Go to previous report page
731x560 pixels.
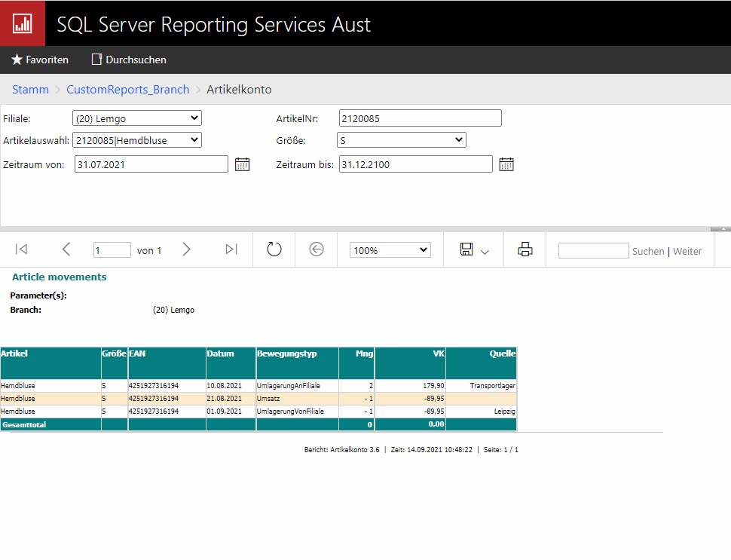coord(66,249)
